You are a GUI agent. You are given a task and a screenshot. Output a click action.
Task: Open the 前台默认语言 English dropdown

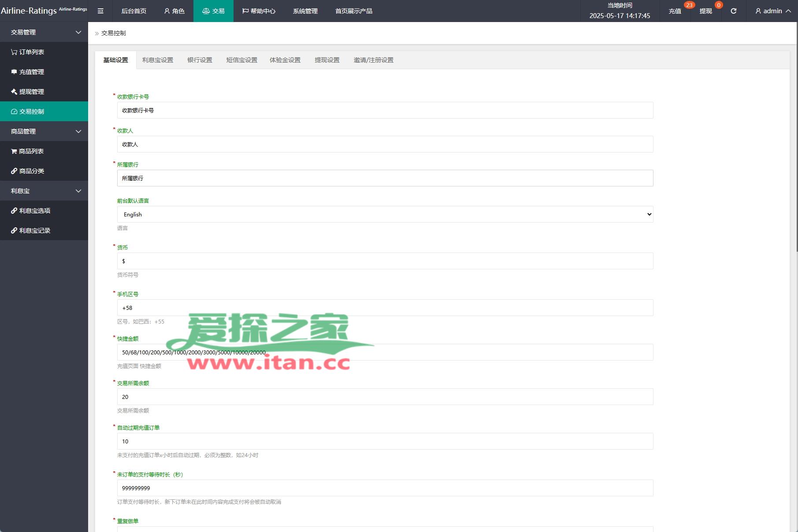[385, 214]
